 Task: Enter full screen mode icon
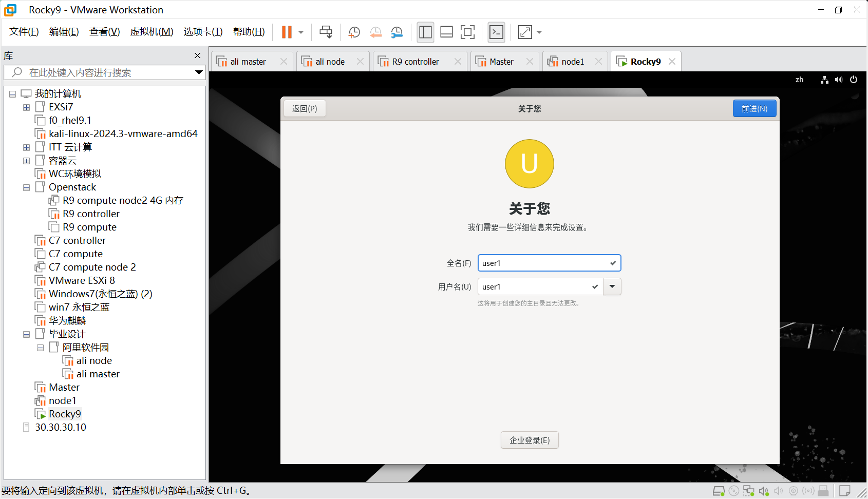pos(467,32)
